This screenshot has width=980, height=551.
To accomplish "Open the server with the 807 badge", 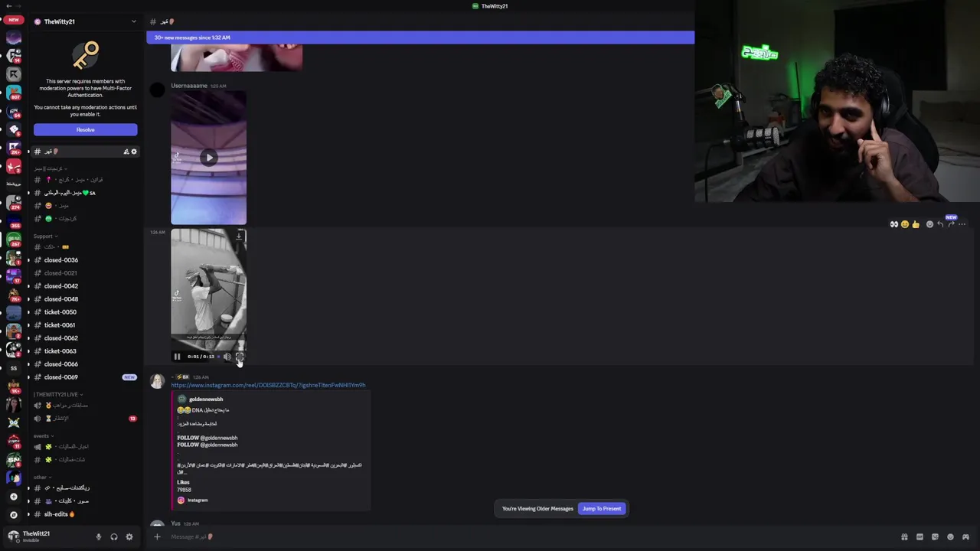I will 13,93.
